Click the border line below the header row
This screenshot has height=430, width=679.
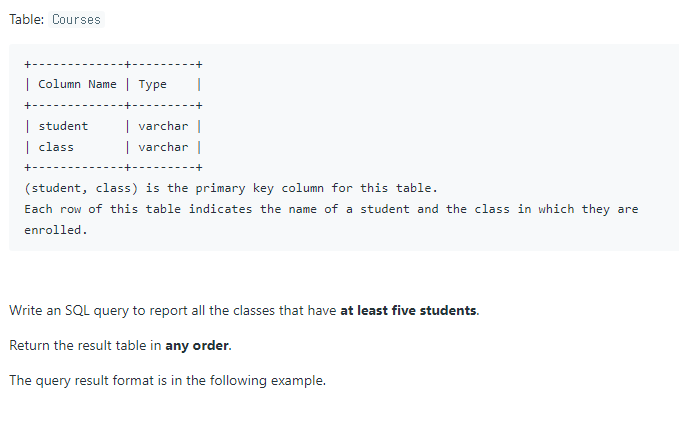click(113, 105)
